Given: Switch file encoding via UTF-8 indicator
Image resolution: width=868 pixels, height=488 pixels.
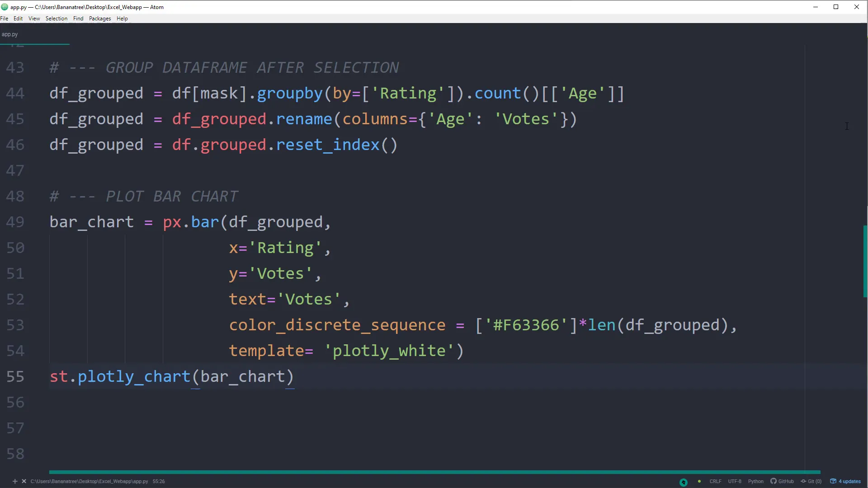Looking at the screenshot, I should [735, 481].
